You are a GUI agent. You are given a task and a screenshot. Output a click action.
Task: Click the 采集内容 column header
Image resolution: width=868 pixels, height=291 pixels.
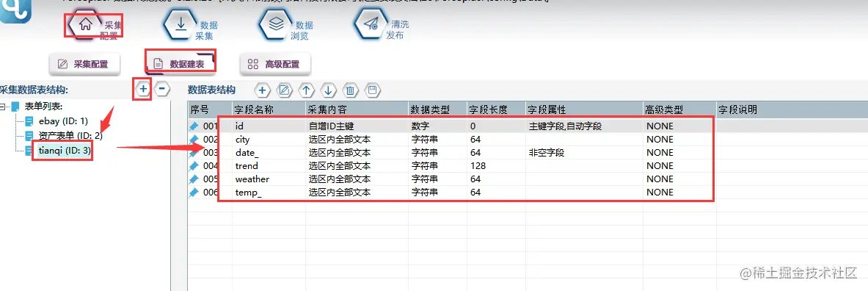click(357, 109)
